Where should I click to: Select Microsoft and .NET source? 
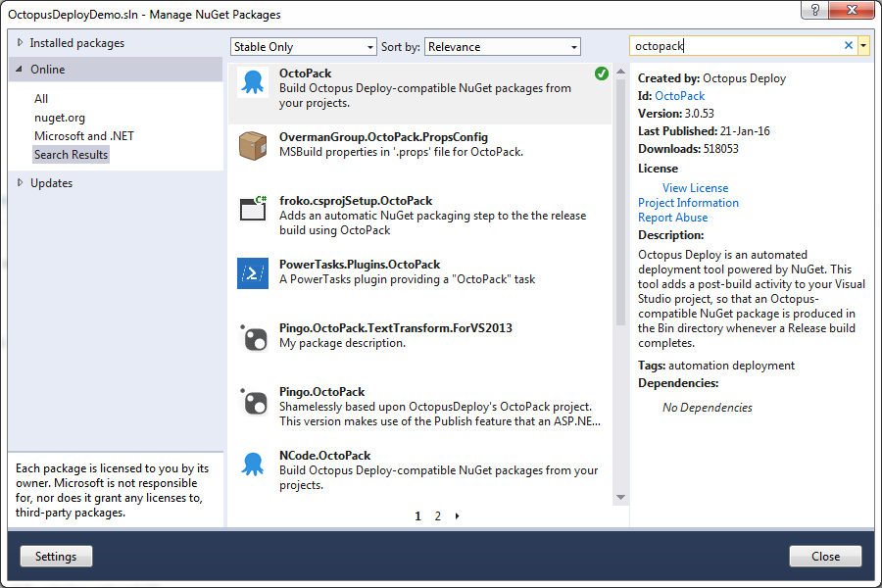pyautogui.click(x=84, y=136)
